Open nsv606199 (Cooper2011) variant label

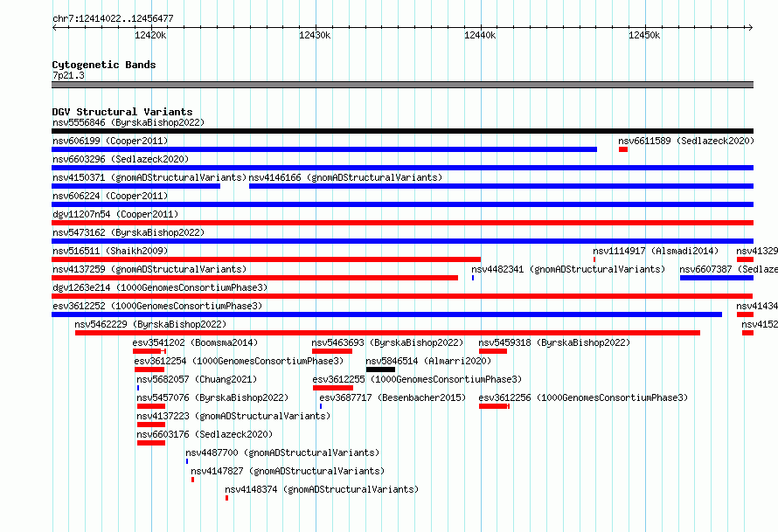(x=110, y=141)
